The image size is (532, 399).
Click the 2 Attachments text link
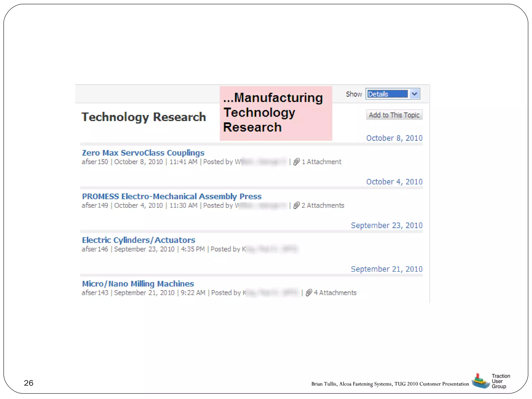pyautogui.click(x=323, y=205)
